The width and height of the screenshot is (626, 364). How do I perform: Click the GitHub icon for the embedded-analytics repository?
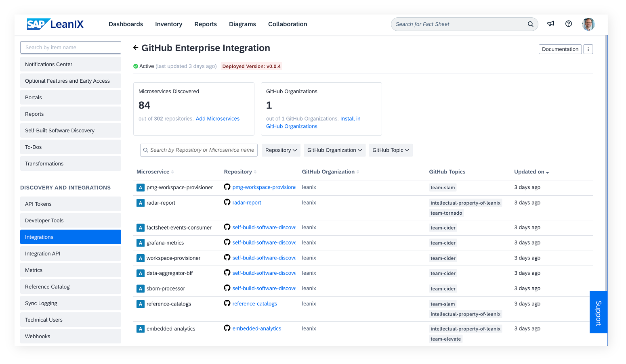227,328
